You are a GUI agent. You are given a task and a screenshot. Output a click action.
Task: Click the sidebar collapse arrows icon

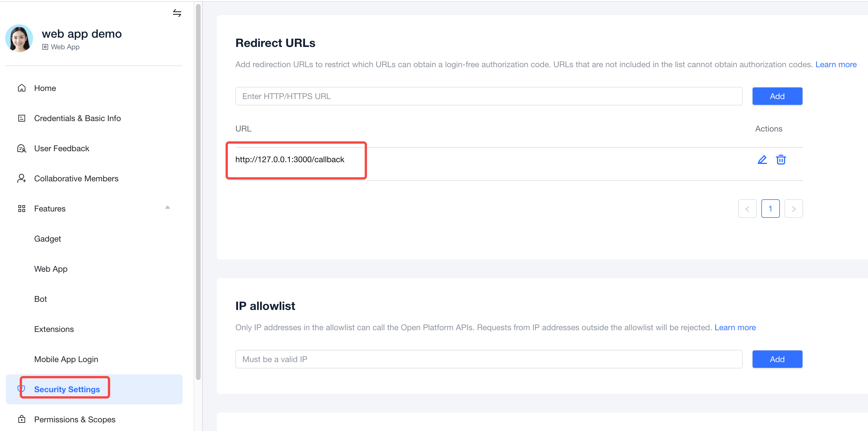click(177, 13)
